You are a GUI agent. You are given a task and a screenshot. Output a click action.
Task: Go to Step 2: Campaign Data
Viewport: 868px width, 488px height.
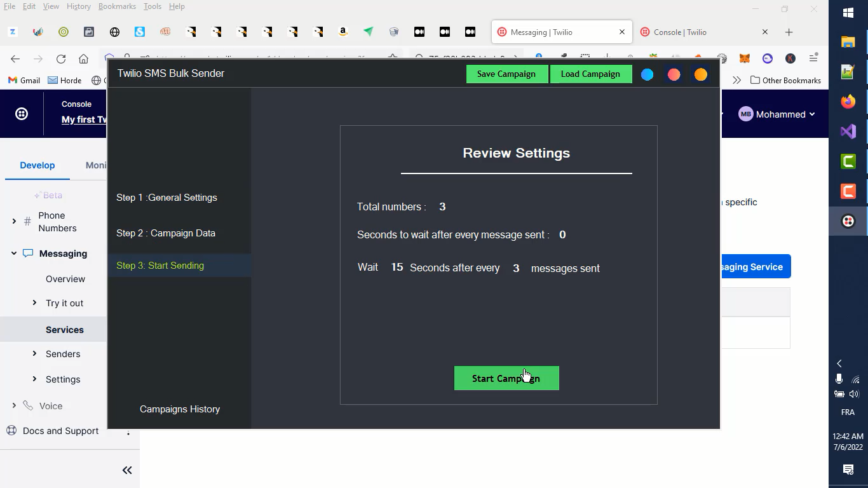[166, 233]
